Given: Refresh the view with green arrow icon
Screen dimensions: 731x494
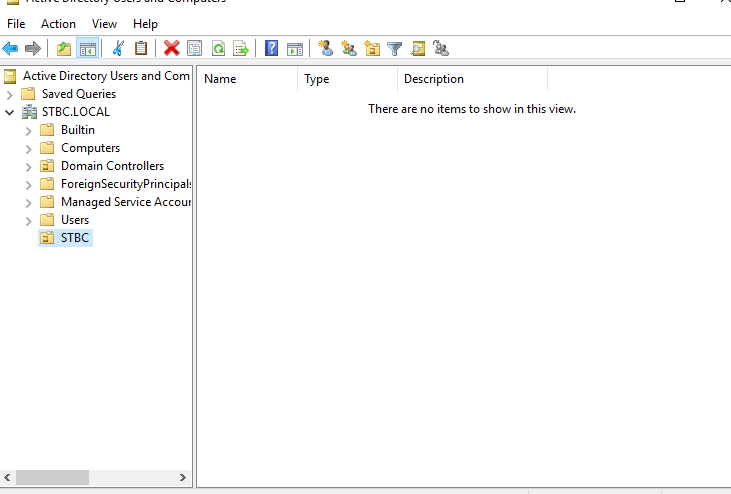Looking at the screenshot, I should (218, 48).
